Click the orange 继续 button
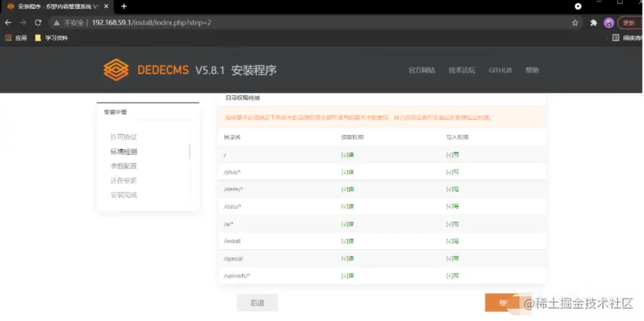644x321 pixels. point(504,303)
